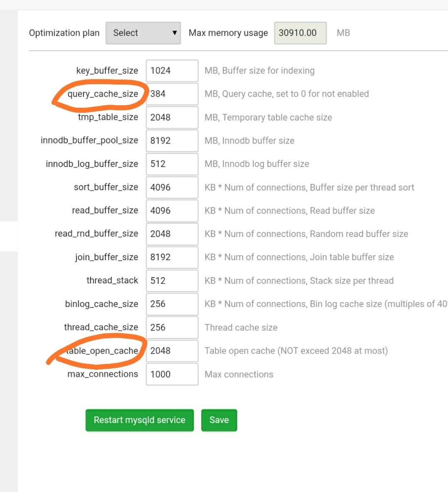
Task: Focus the max_connections value field
Action: pyautogui.click(x=172, y=374)
